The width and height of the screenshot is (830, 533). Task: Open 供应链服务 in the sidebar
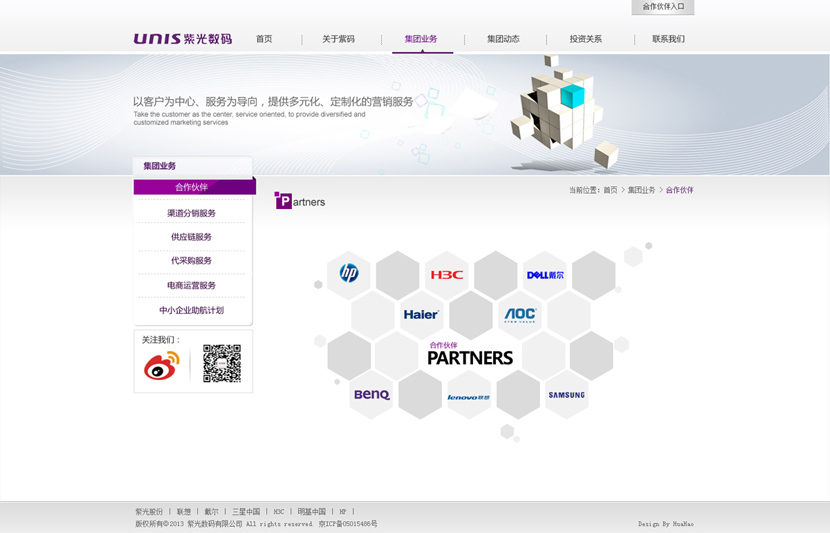pyautogui.click(x=192, y=237)
